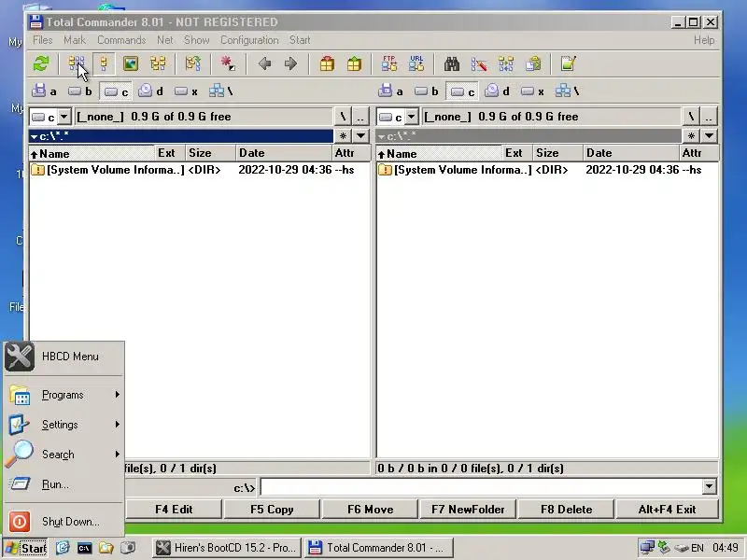
Task: Open the FTP connect icon
Action: (x=389, y=63)
